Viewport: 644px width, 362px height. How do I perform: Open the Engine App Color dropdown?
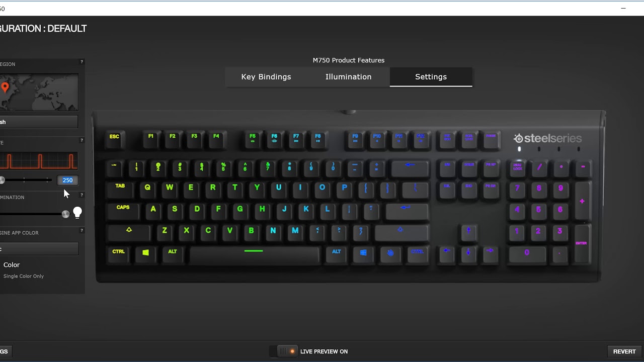(x=39, y=249)
